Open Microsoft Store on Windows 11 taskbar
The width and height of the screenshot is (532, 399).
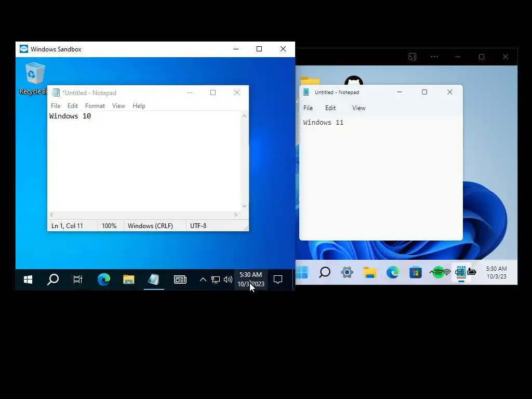pyautogui.click(x=415, y=272)
